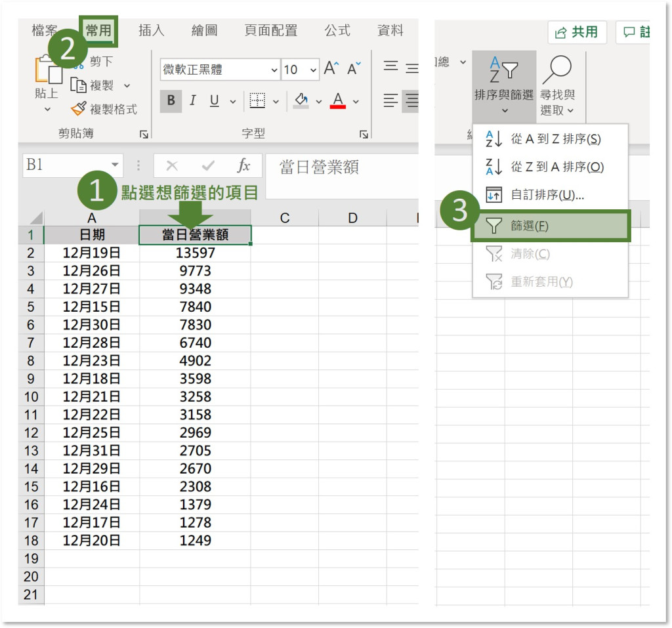
Task: Choose 自訂排序 (Custom Sort) menu item
Action: pos(551,195)
